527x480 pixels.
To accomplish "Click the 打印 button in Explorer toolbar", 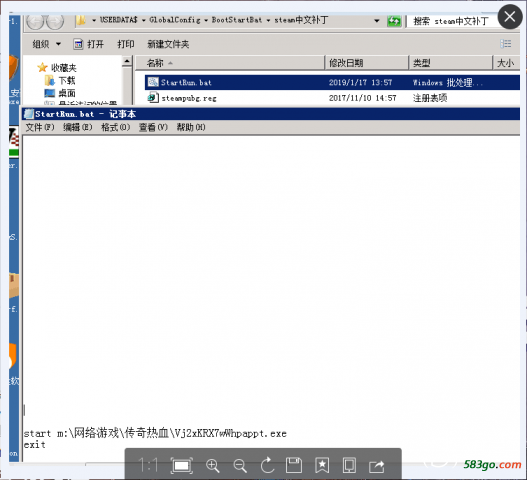I will pos(126,44).
